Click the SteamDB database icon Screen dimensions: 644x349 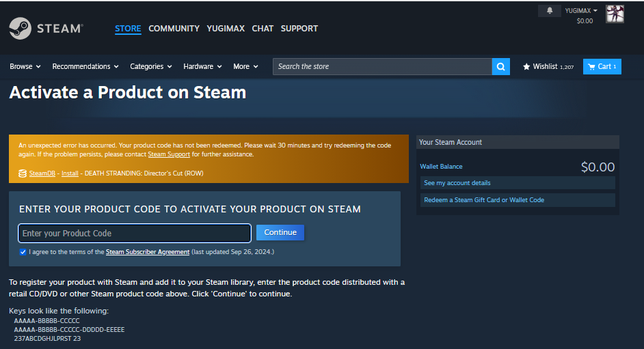coord(23,173)
